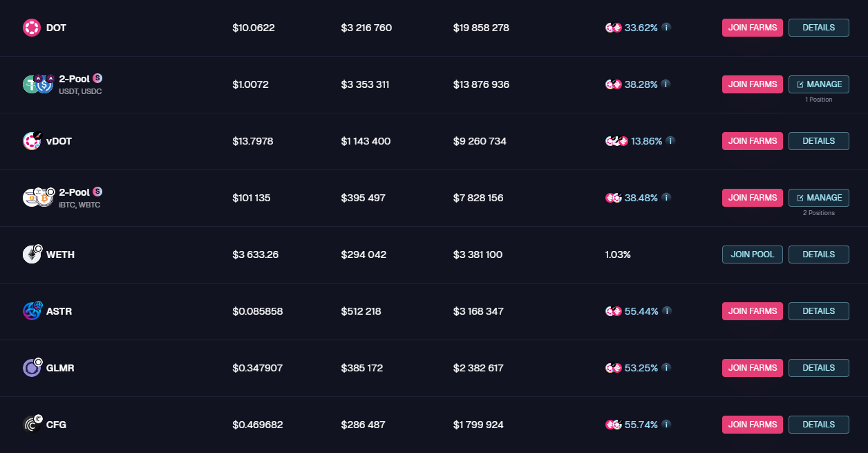The width and height of the screenshot is (868, 453).
Task: Click info icon beside vDOT 13.86% APR
Action: pyautogui.click(x=670, y=141)
